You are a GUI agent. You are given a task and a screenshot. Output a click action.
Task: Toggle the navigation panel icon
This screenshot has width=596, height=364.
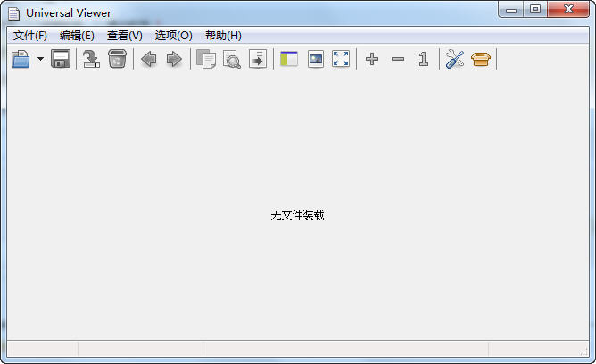click(x=289, y=59)
